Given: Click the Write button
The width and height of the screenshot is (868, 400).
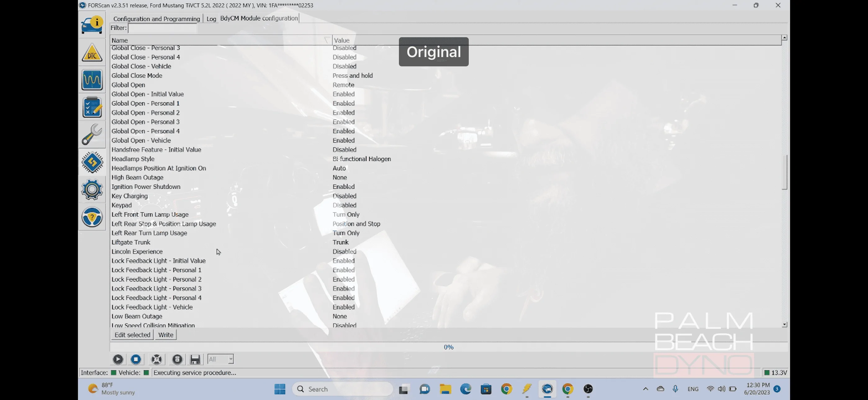Looking at the screenshot, I should (x=166, y=335).
